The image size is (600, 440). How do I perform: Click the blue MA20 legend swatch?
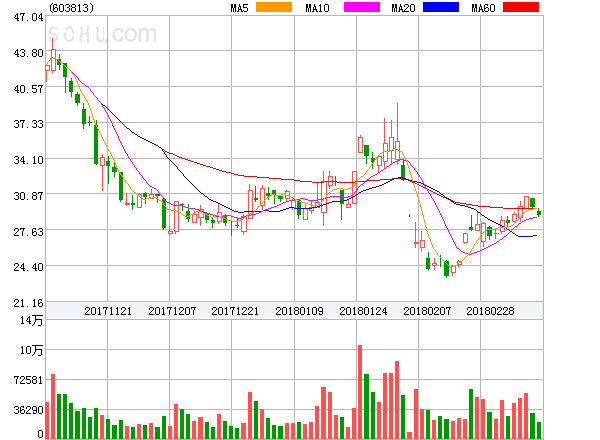coord(441,7)
